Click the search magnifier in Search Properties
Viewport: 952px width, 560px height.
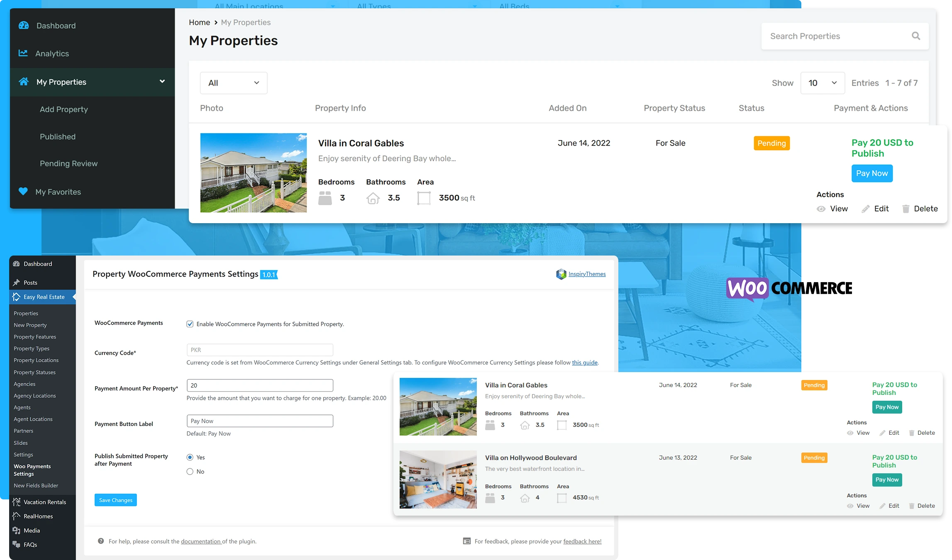tap(916, 36)
